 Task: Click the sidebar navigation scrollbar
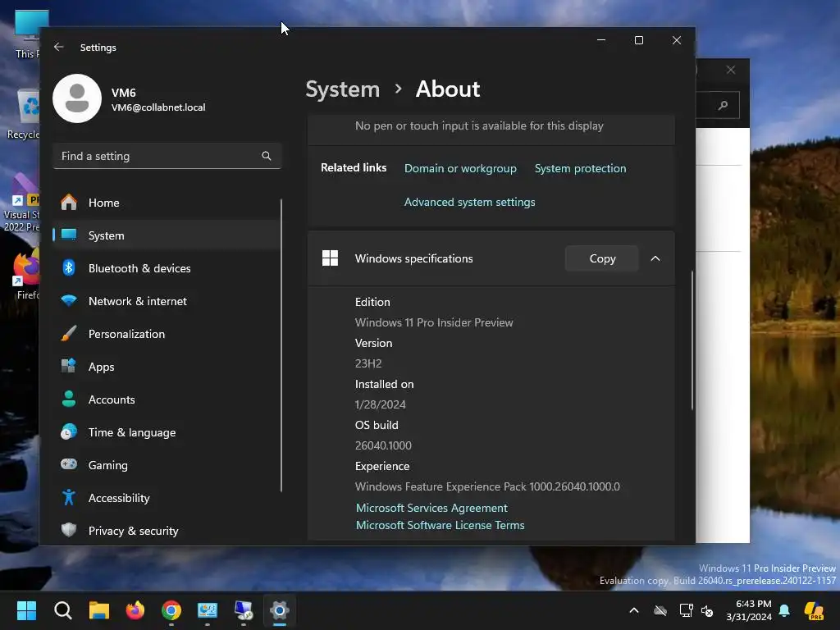[281, 345]
